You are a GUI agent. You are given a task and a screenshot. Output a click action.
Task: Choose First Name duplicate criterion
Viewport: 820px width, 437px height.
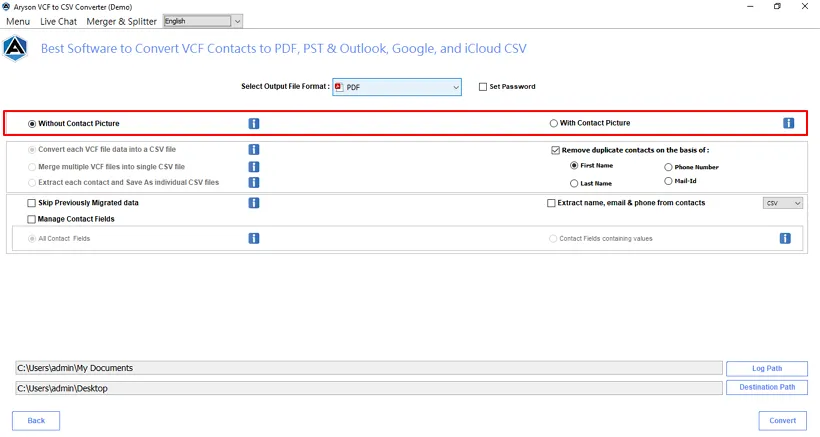pyautogui.click(x=574, y=165)
